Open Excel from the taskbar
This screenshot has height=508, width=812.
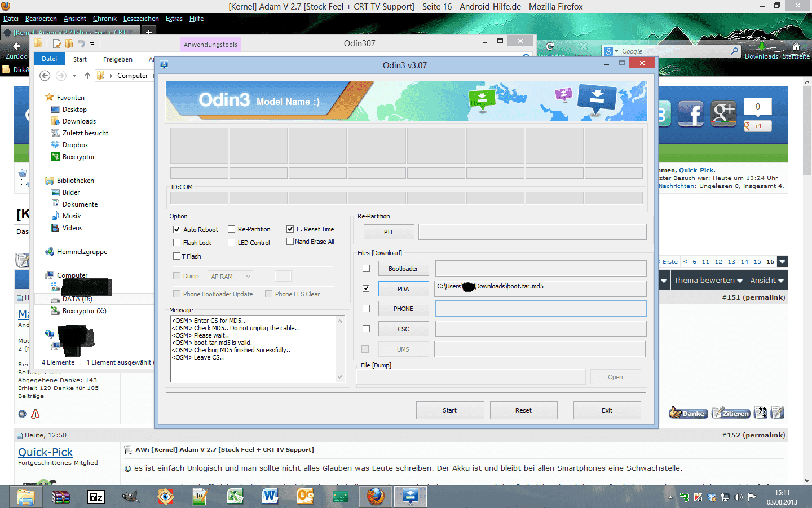click(x=235, y=497)
